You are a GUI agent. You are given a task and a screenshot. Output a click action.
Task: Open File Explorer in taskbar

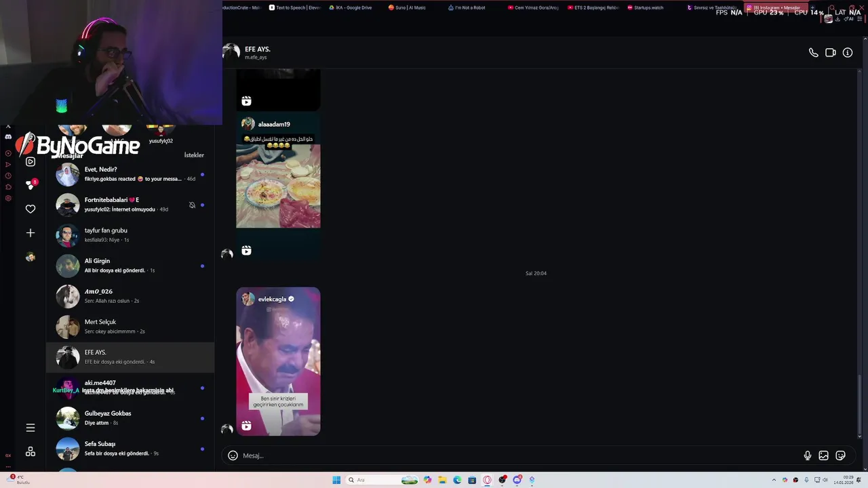pos(442,480)
